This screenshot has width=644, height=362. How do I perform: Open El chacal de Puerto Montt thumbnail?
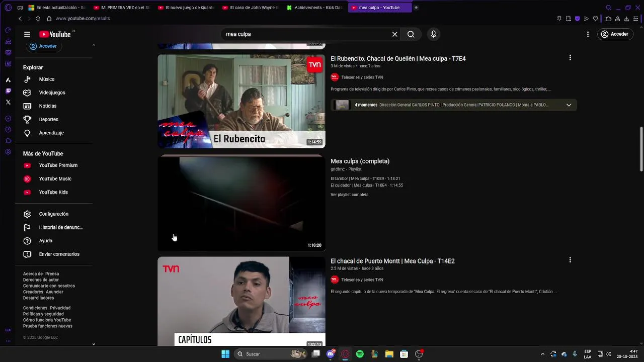242,302
